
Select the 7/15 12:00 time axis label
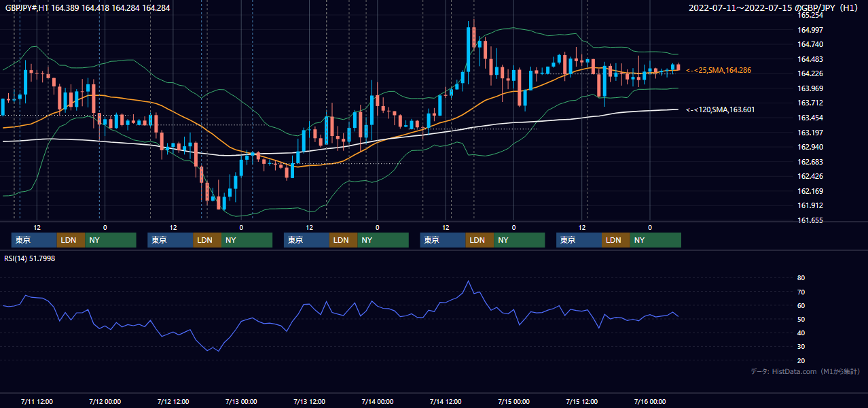[582, 401]
